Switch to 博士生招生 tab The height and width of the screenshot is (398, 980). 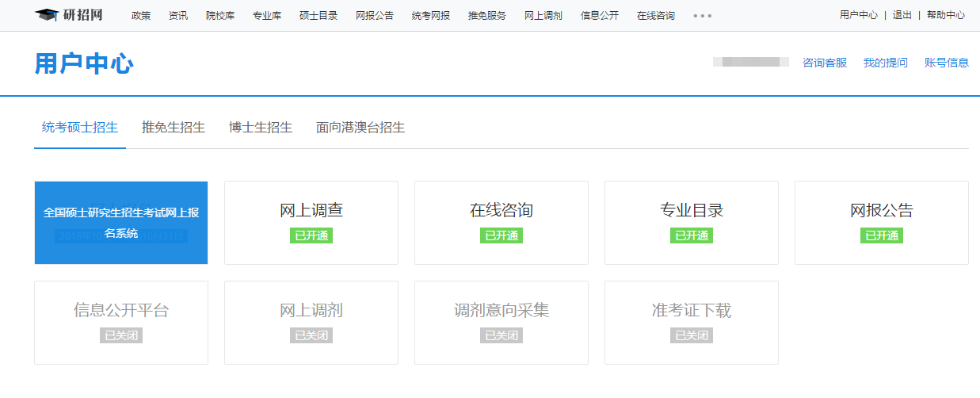click(x=260, y=128)
